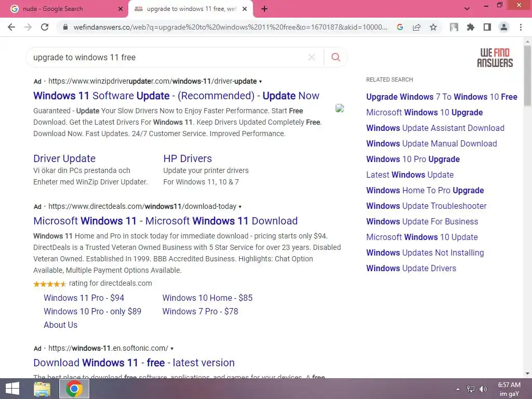Open File Explorer from the taskbar
Screen dimensions: 532x399
pos(42,389)
